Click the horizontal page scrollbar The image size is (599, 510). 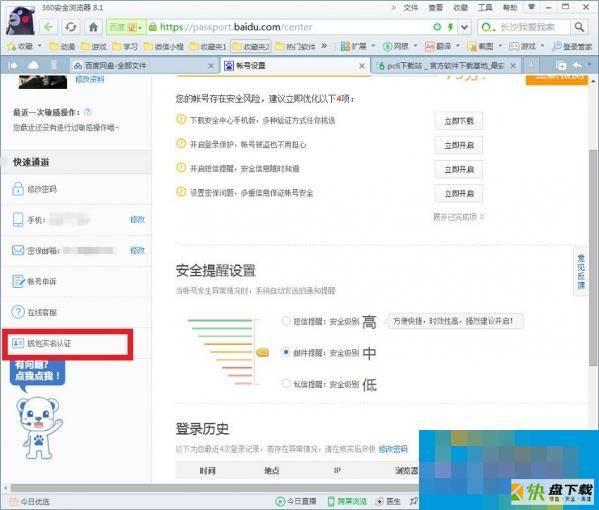214,488
